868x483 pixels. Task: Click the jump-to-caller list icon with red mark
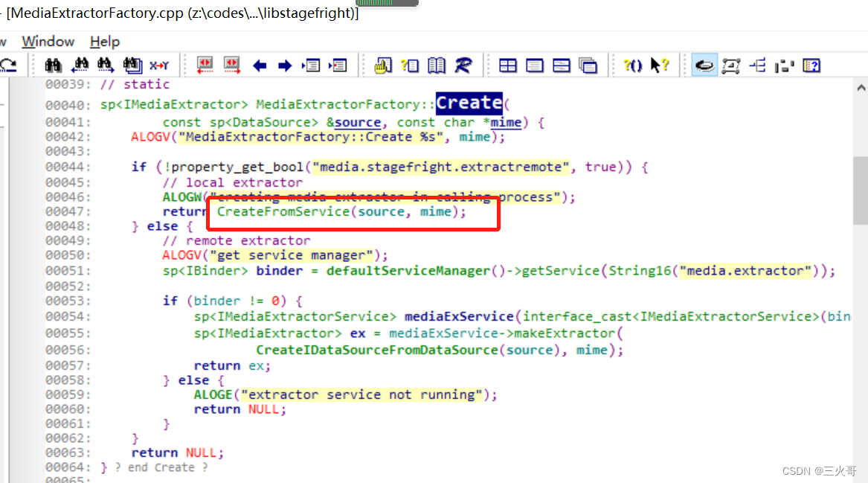(x=338, y=65)
